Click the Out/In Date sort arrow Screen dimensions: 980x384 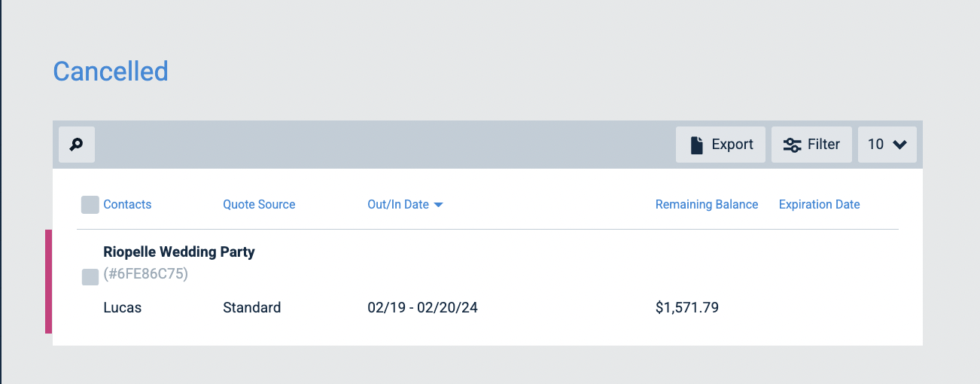[438, 205]
